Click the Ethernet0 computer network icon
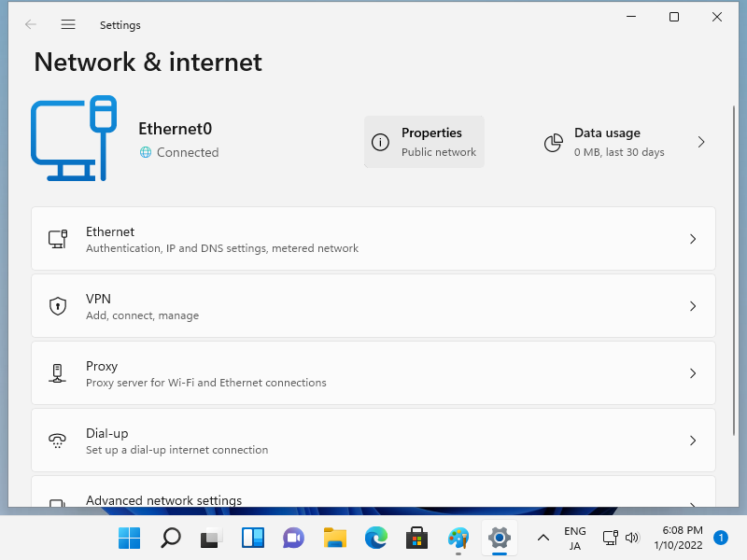747x560 pixels. coord(74,137)
